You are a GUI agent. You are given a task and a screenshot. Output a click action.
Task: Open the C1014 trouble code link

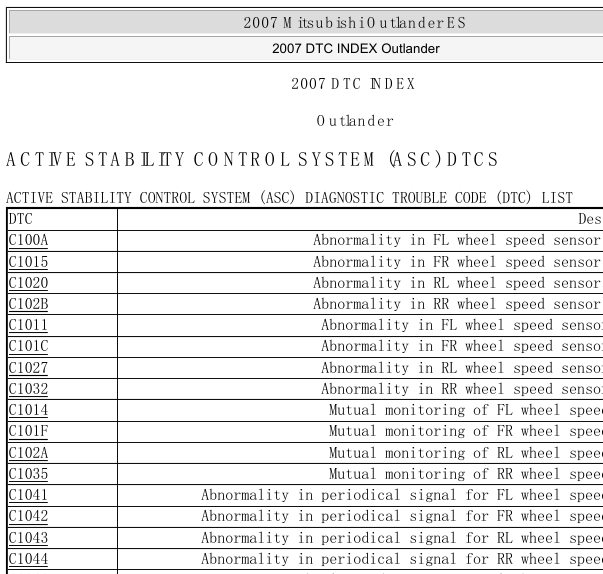pyautogui.click(x=28, y=411)
